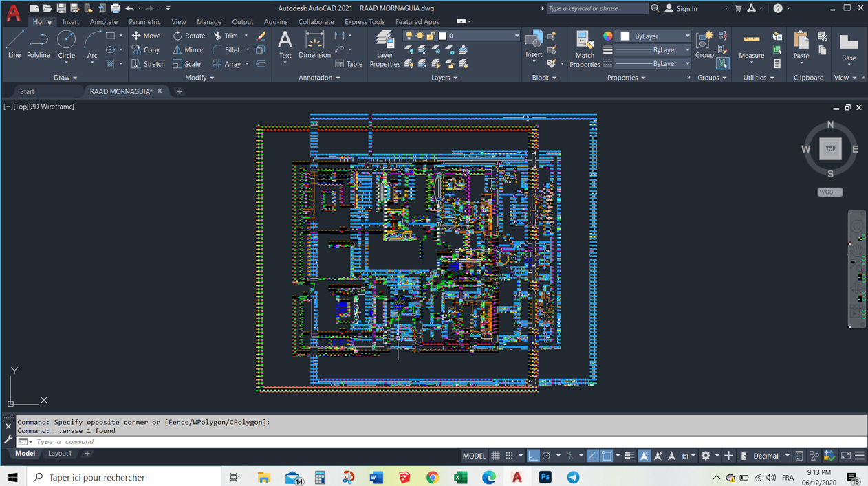The image size is (868, 486).
Task: Toggle Ortho mode in status bar
Action: click(533, 456)
